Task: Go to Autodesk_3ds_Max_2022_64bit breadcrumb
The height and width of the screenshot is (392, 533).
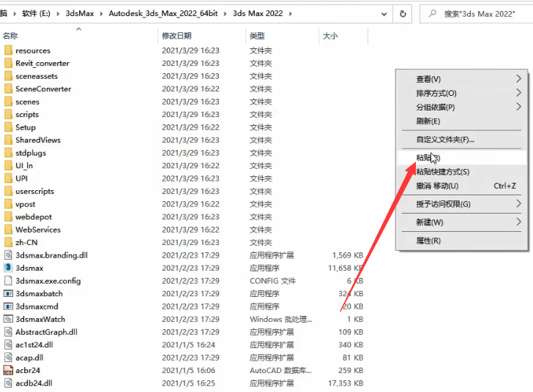Action: (x=163, y=14)
